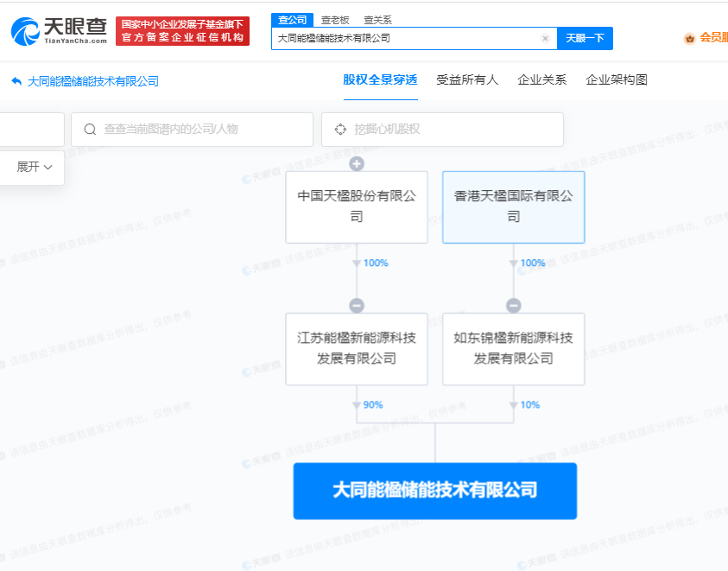Focus the 查查当前图谱内的公司/人物 search field
Image resolution: width=728 pixels, height=571 pixels.
pos(203,130)
